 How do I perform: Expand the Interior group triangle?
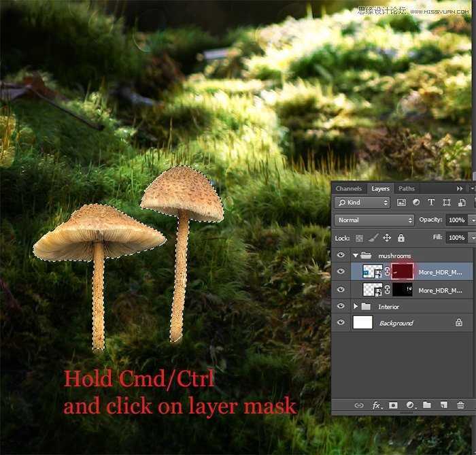356,306
